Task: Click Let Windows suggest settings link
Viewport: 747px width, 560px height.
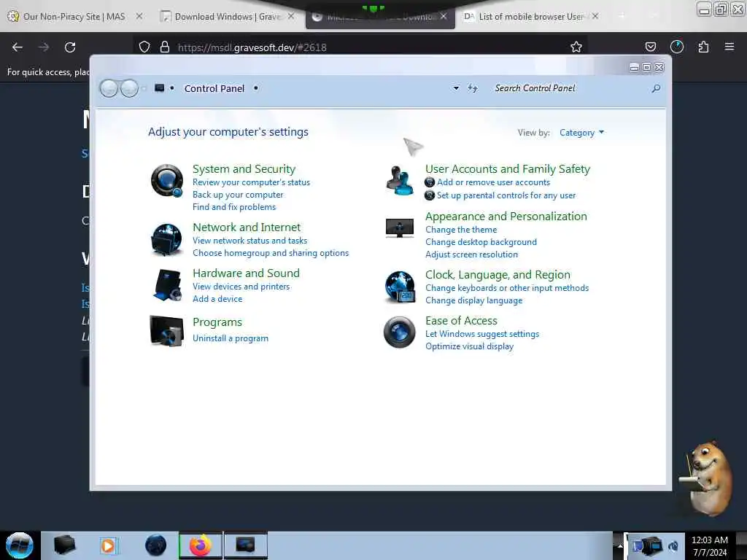Action: 482,334
